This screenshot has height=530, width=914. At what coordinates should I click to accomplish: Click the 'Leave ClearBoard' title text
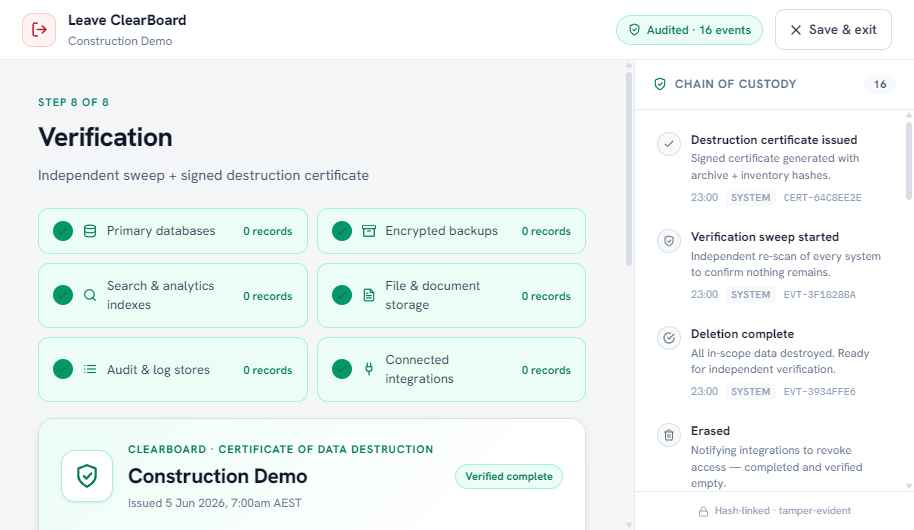click(x=127, y=20)
